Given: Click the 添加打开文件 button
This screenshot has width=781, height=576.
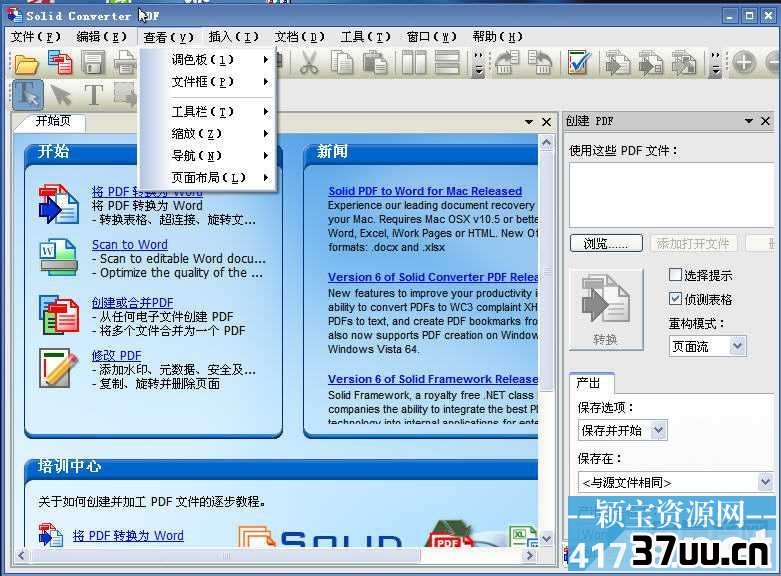Looking at the screenshot, I should (693, 244).
